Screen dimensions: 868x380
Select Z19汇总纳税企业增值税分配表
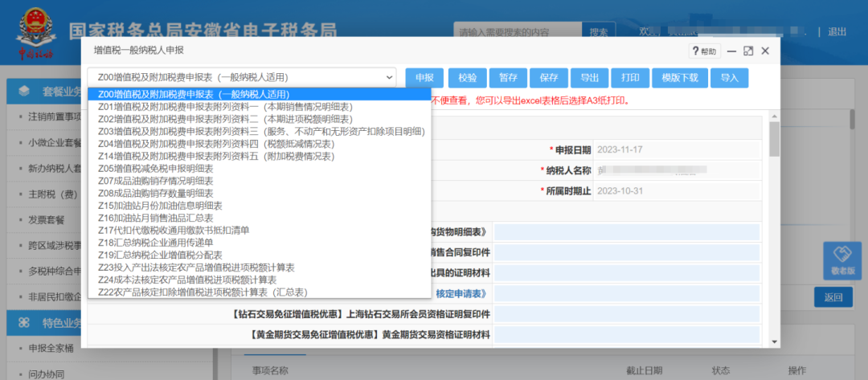point(259,255)
